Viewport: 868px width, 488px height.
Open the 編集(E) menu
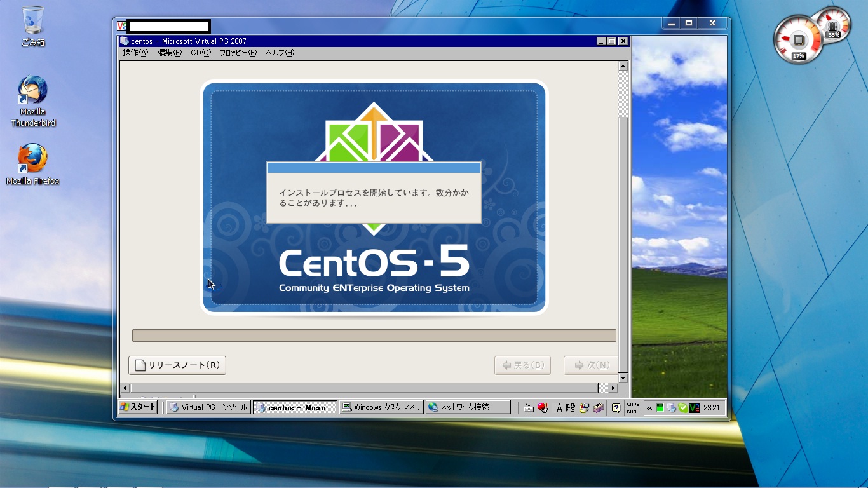(x=170, y=53)
